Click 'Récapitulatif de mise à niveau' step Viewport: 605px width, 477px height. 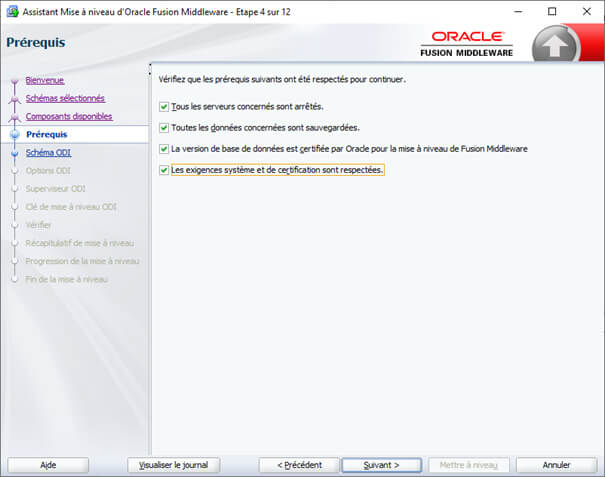click(80, 243)
